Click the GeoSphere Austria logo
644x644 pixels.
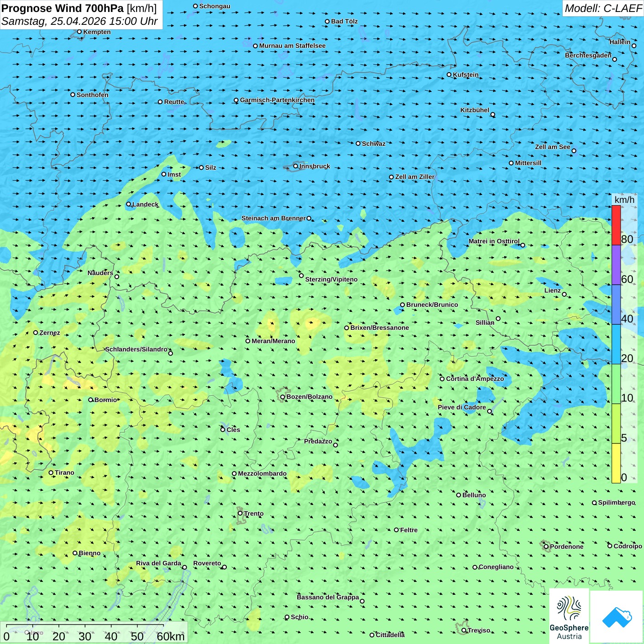(569, 616)
